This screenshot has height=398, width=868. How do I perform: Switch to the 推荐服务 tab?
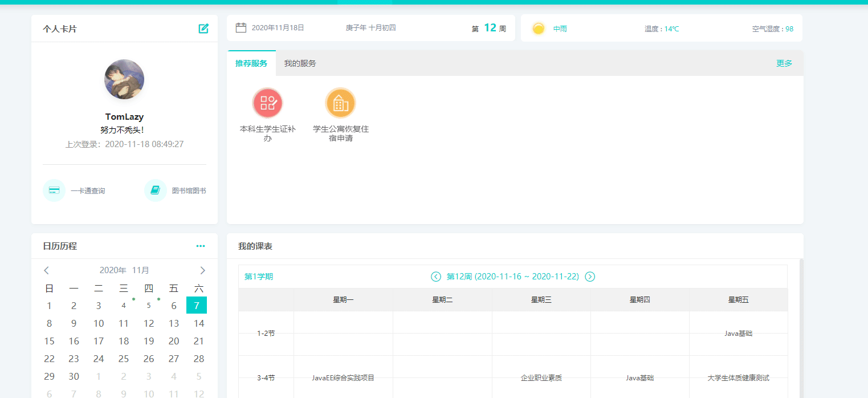[x=250, y=63]
